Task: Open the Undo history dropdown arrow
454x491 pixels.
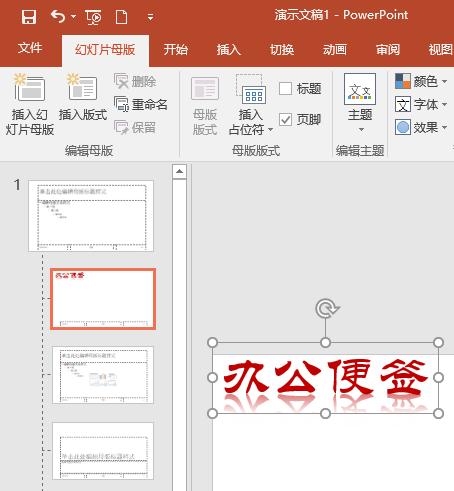Action: tap(73, 16)
